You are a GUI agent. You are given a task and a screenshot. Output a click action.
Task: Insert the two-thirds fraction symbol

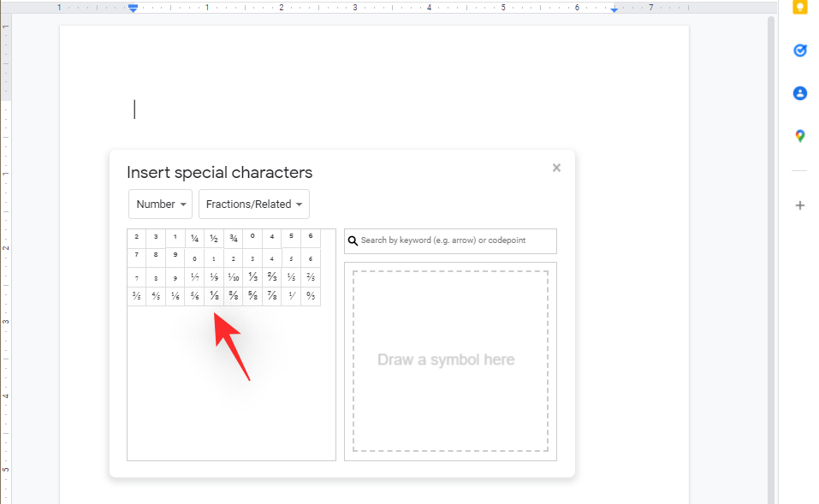coord(272,277)
